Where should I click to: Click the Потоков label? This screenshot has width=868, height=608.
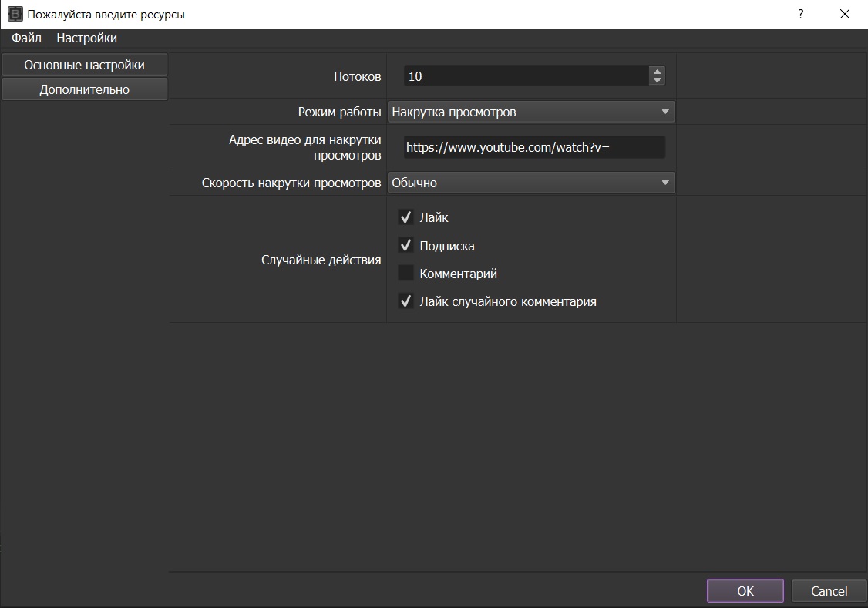click(x=357, y=76)
